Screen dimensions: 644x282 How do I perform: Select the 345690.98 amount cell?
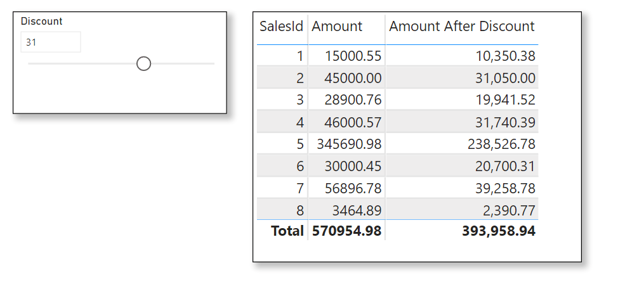point(349,144)
